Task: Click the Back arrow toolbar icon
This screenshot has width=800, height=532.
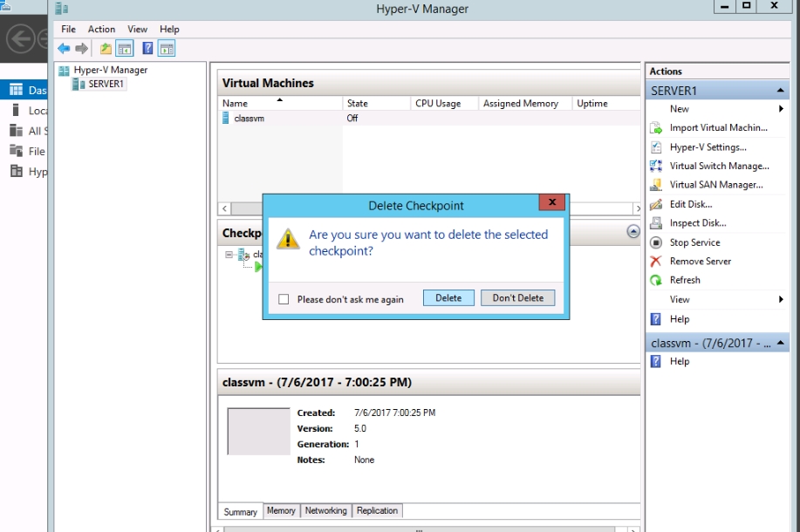Action: (64, 49)
